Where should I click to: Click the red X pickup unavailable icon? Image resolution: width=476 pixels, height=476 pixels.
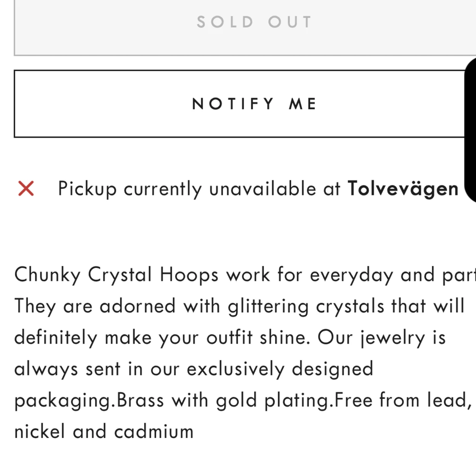26,189
